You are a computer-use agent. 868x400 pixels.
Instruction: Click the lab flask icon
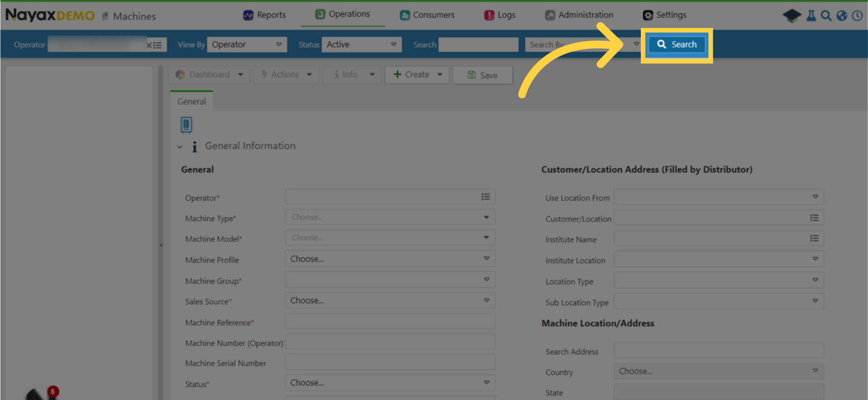[812, 16]
